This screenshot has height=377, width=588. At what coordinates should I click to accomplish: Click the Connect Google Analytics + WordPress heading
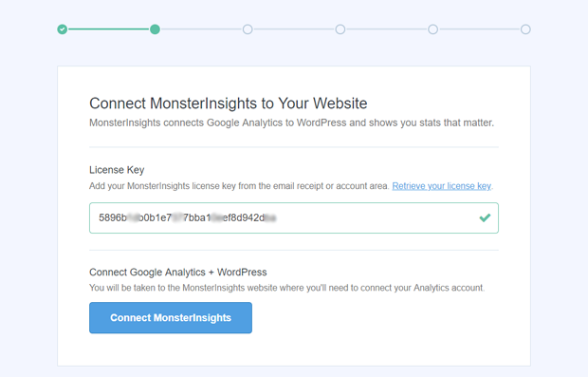[178, 272]
